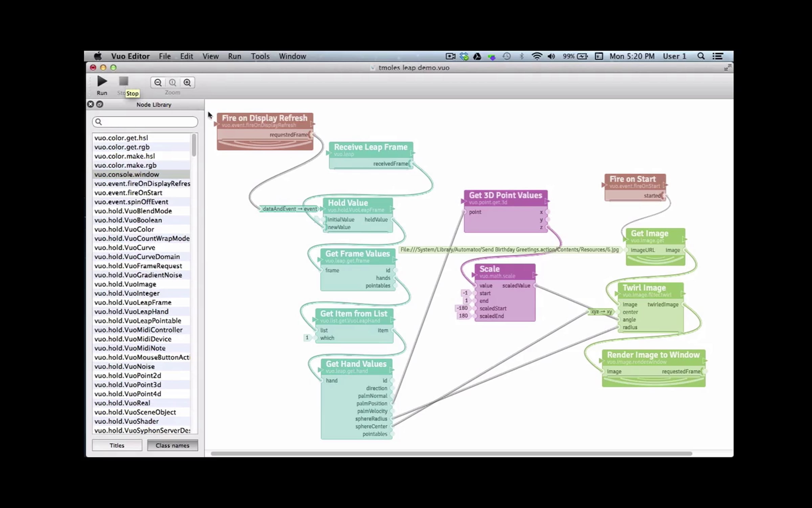This screenshot has width=812, height=508.
Task: Open the User 1 account menu
Action: [674, 56]
